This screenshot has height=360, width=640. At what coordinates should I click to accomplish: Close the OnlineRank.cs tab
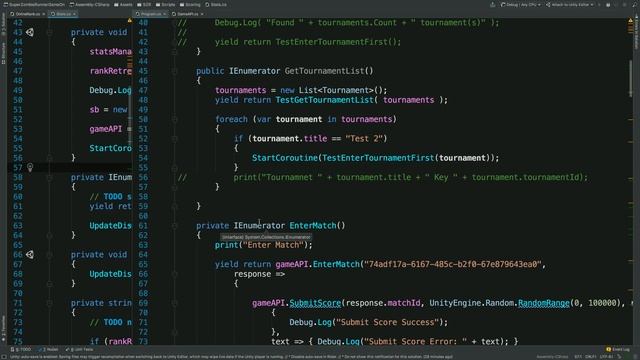point(44,14)
